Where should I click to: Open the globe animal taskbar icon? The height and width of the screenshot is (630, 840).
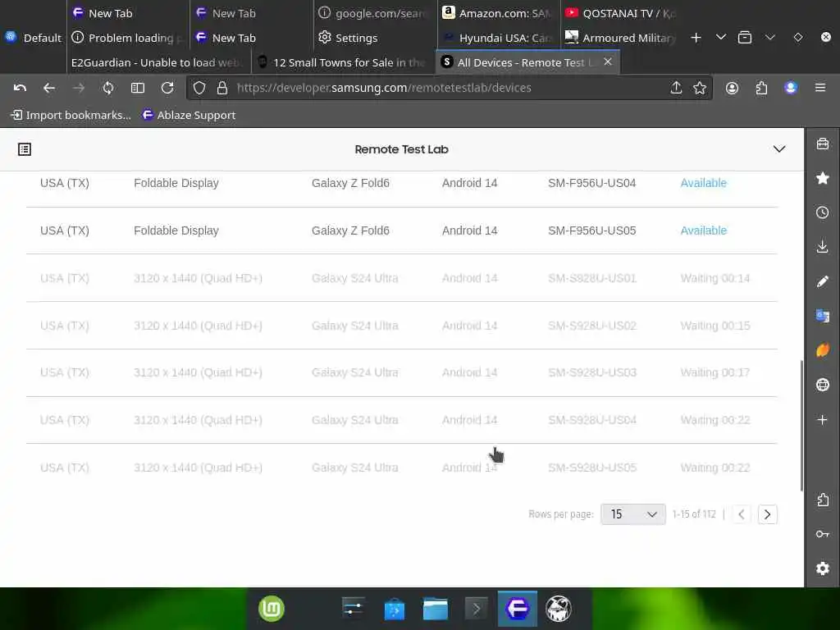pyautogui.click(x=558, y=609)
